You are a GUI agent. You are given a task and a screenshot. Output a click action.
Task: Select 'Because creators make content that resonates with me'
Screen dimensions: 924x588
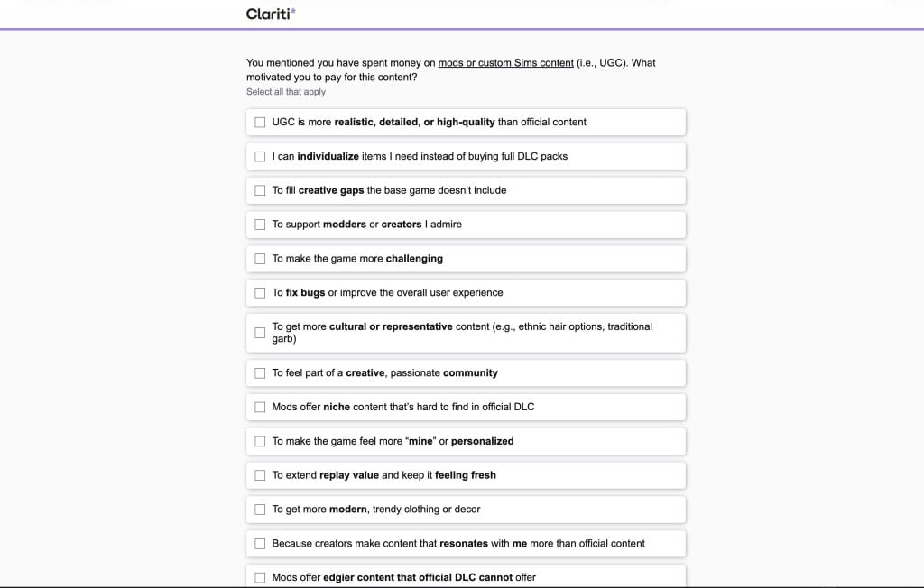click(261, 543)
